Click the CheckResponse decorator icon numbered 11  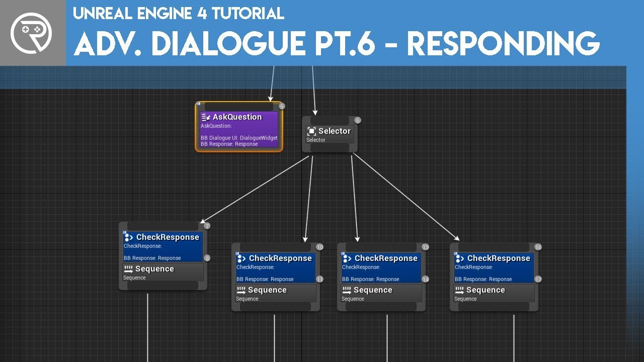coord(241,258)
